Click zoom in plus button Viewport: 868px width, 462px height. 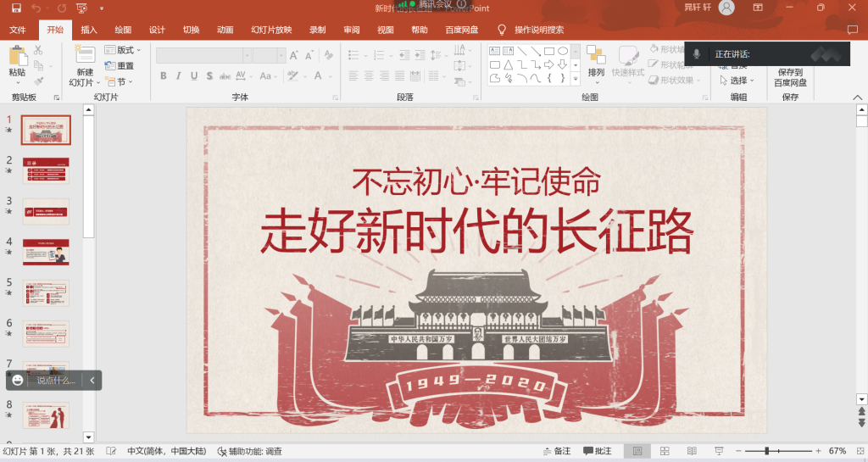818,451
